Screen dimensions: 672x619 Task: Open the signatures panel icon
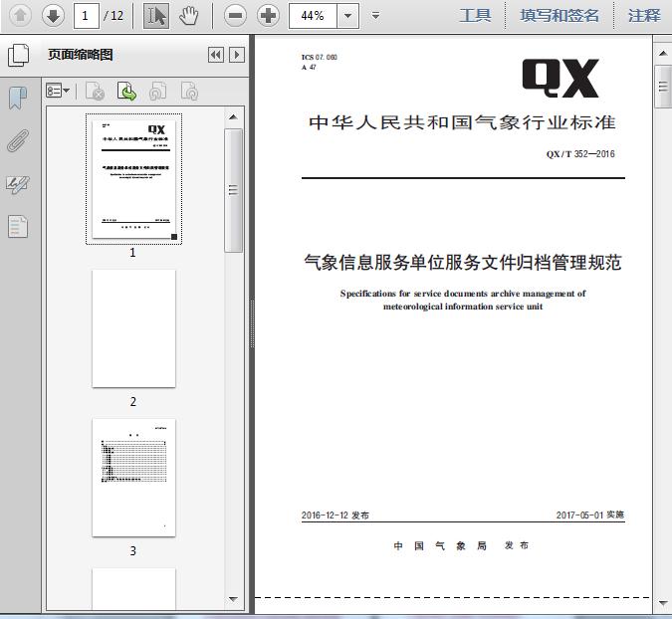click(18, 185)
